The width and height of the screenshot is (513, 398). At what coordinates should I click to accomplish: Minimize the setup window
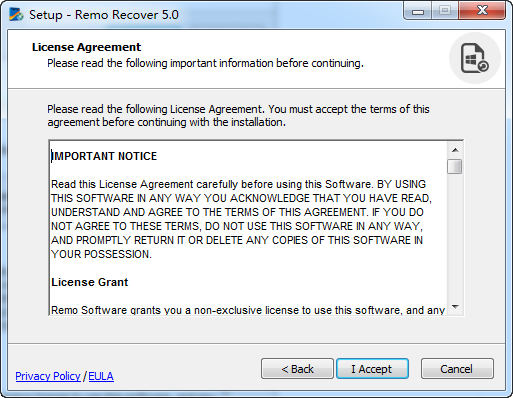coord(418,11)
